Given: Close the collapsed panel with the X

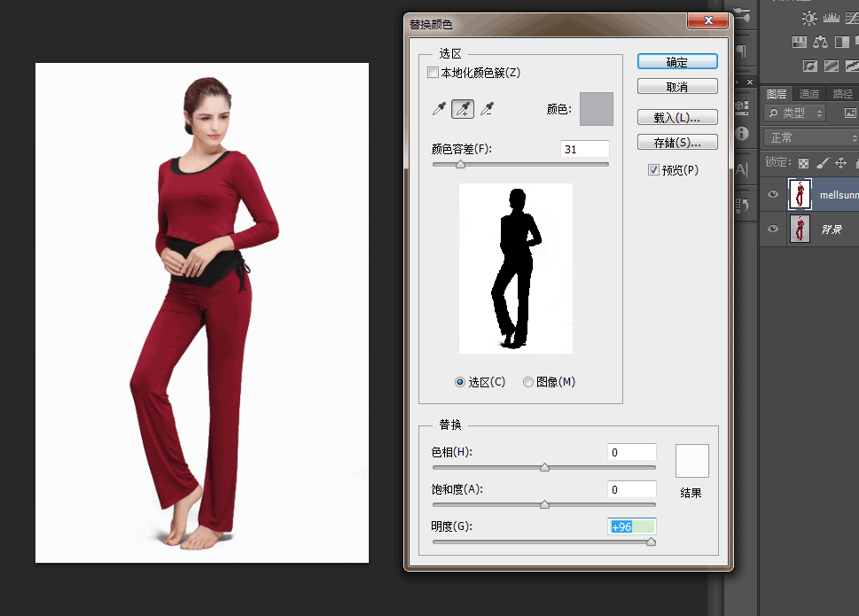Looking at the screenshot, I should tap(750, 82).
